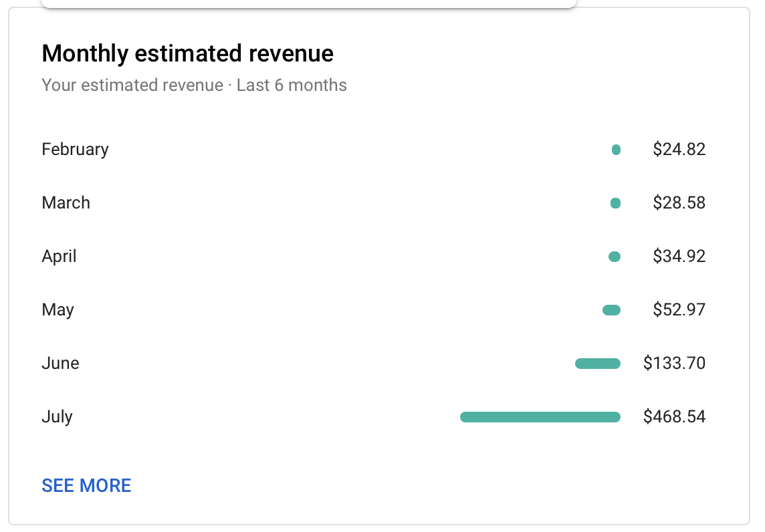The height and width of the screenshot is (532, 765).
Task: Select the February month label
Action: pyautogui.click(x=75, y=150)
